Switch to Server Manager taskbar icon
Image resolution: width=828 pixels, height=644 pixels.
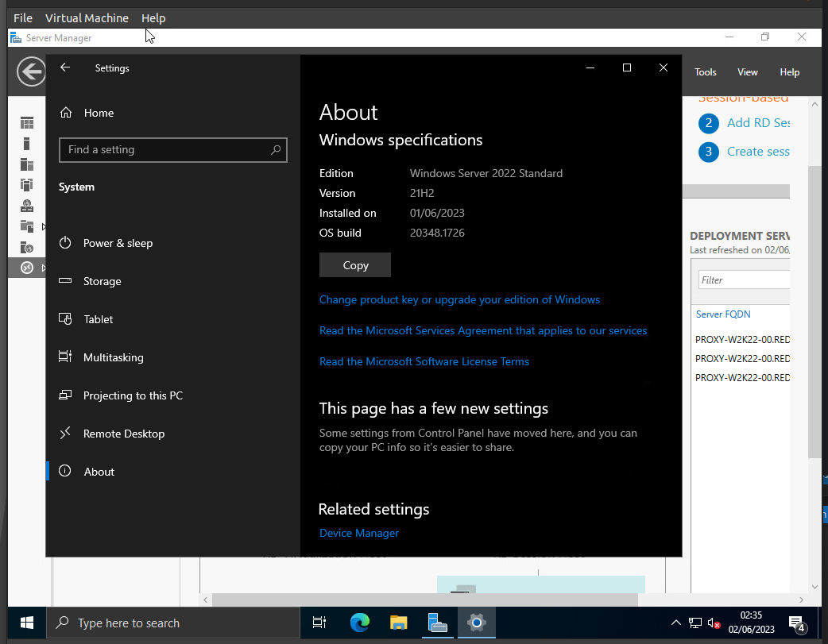click(x=438, y=623)
